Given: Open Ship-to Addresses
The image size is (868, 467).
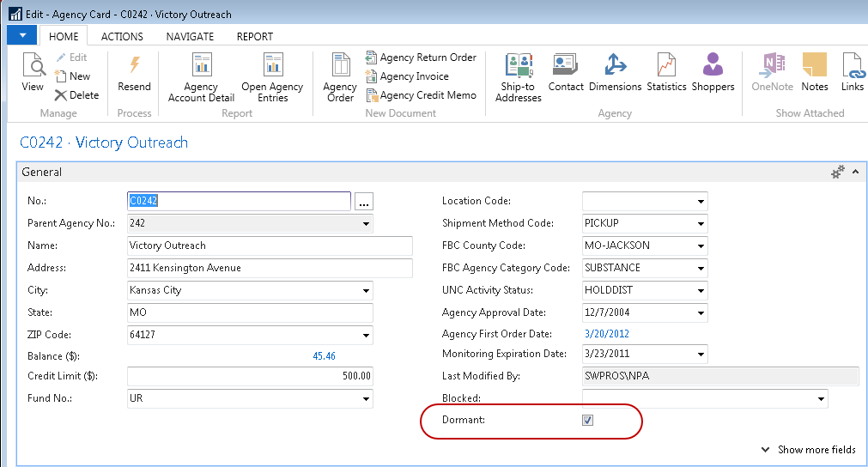Looking at the screenshot, I should tap(519, 77).
